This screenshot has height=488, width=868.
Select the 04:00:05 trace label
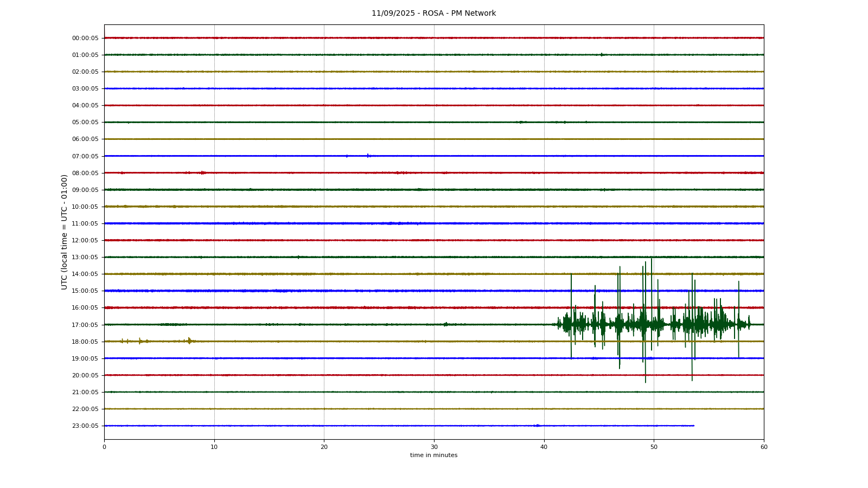coord(85,105)
